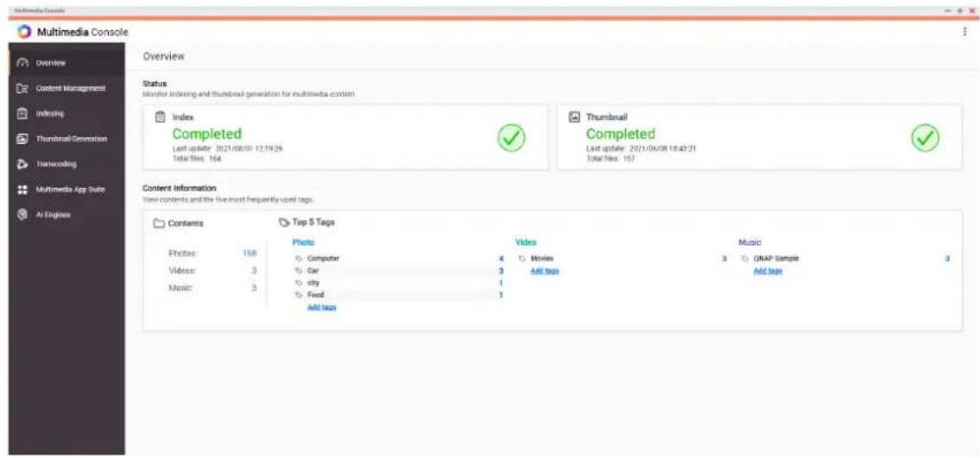
Task: Click the Index completed green checkmark
Action: click(x=510, y=138)
